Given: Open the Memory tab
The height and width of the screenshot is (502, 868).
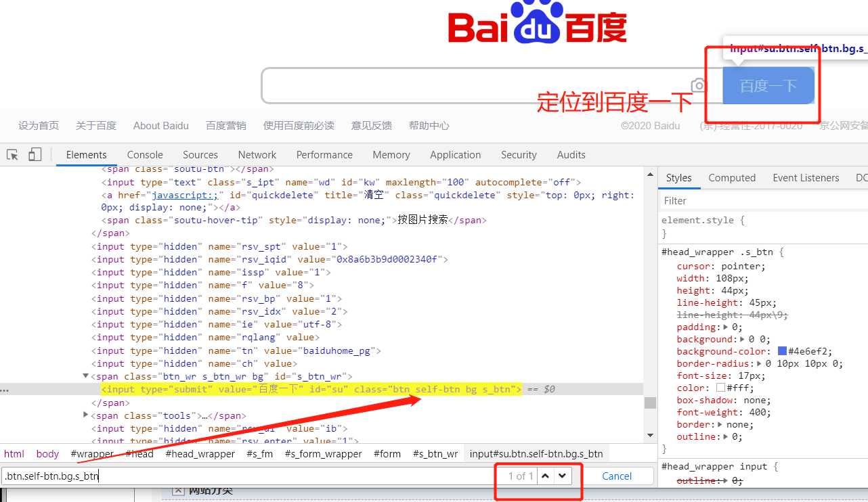Looking at the screenshot, I should tap(391, 155).
